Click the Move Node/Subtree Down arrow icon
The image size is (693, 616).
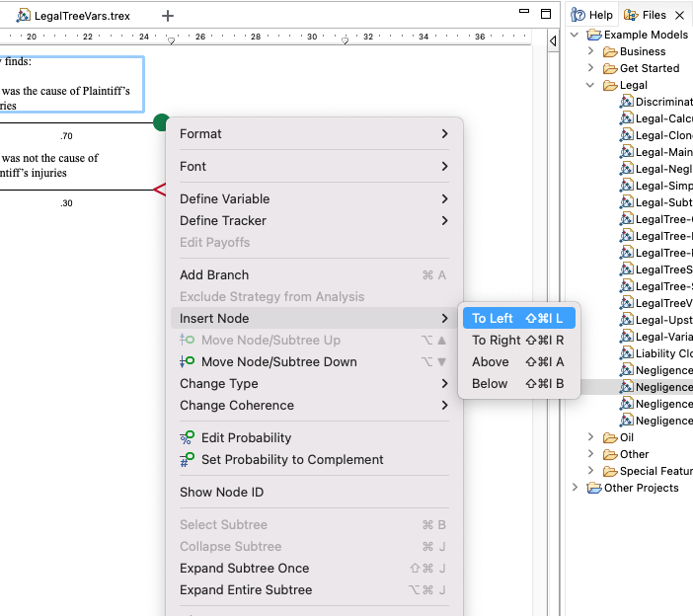point(187,361)
